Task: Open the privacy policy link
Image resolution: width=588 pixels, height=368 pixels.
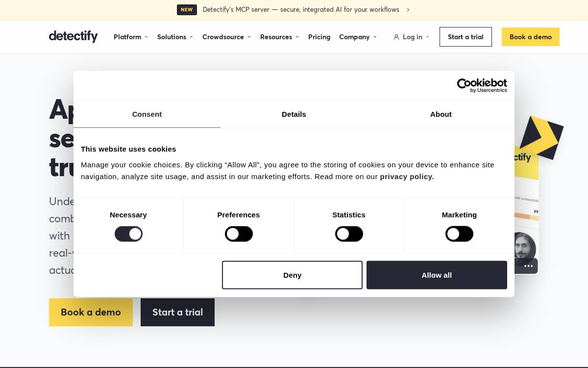Action: tap(407, 177)
